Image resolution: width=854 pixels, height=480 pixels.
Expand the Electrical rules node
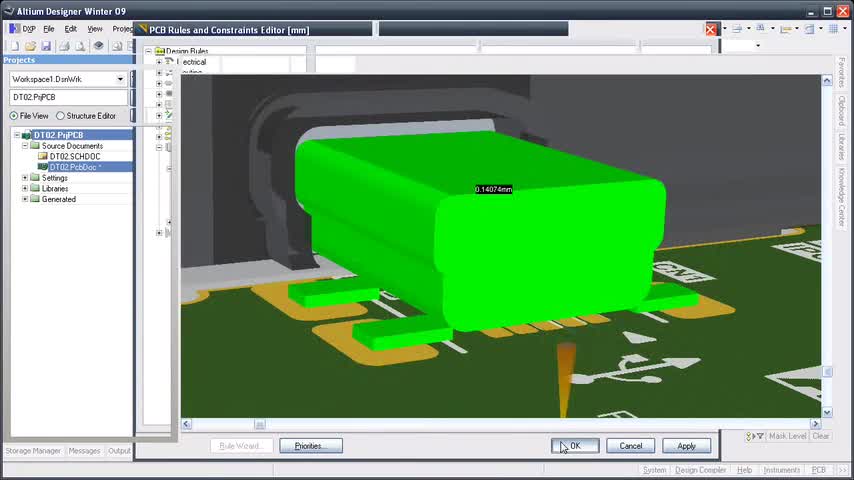159,62
